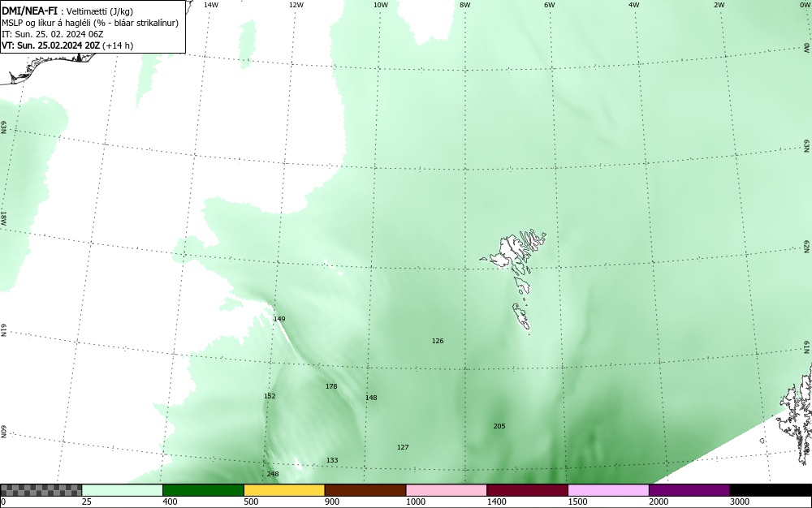The width and height of the screenshot is (812, 508).
Task: Click the legend scale number 400
Action: pos(170,502)
